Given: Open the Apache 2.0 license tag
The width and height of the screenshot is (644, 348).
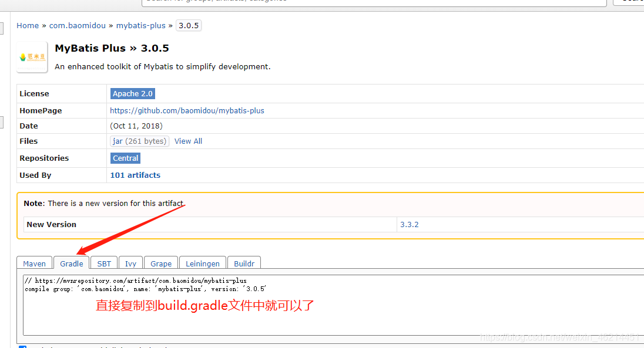Looking at the screenshot, I should tap(133, 93).
